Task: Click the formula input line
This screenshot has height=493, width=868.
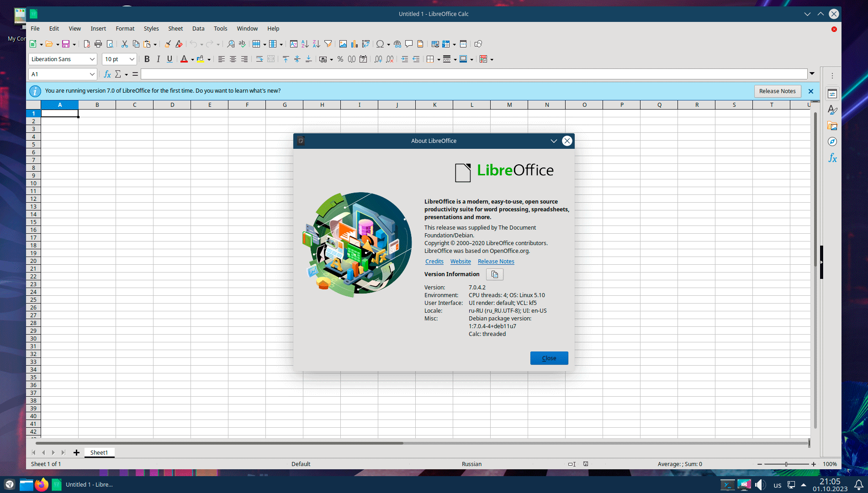Action: click(x=474, y=74)
